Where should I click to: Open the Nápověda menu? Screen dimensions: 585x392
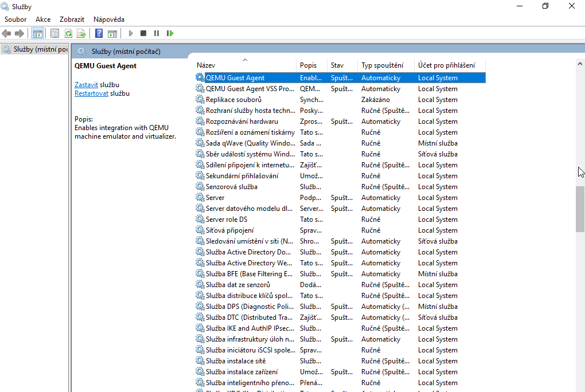pyautogui.click(x=109, y=19)
